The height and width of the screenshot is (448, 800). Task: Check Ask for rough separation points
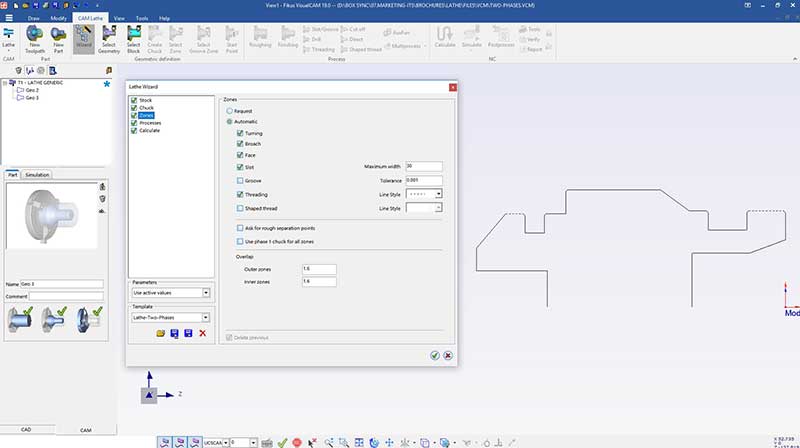pyautogui.click(x=240, y=228)
